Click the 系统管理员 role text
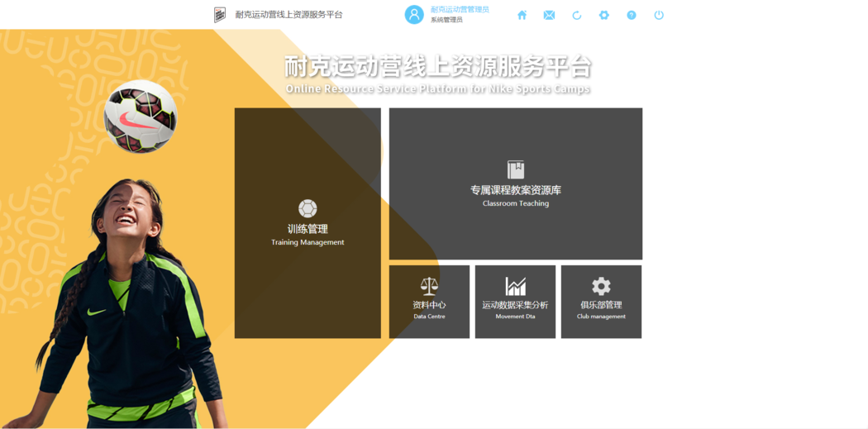The image size is (868, 429). coord(446,20)
